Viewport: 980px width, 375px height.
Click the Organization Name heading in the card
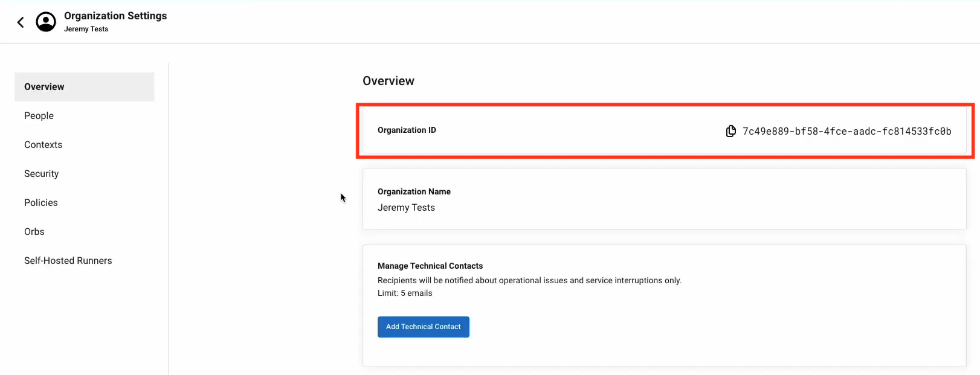click(x=414, y=191)
